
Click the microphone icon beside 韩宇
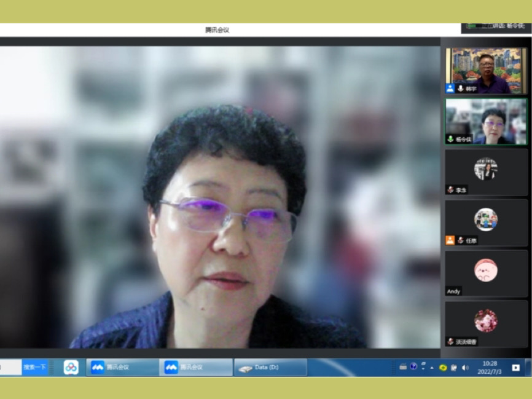pyautogui.click(x=460, y=89)
